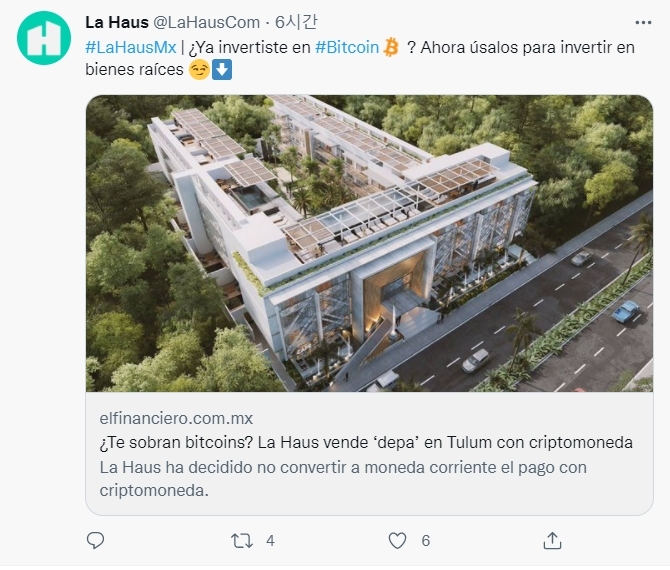This screenshot has height=570, width=670.
Task: Like the tweet with heart icon
Action: pos(397,541)
